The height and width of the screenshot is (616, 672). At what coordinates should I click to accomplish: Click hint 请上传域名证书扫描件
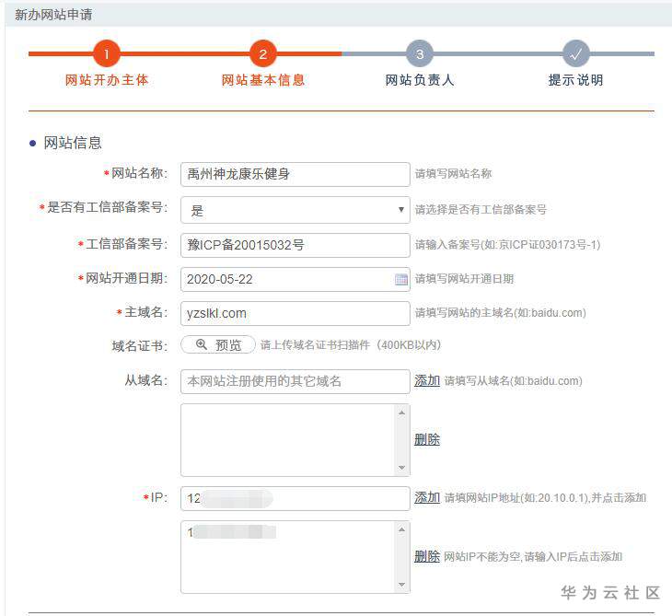[351, 345]
